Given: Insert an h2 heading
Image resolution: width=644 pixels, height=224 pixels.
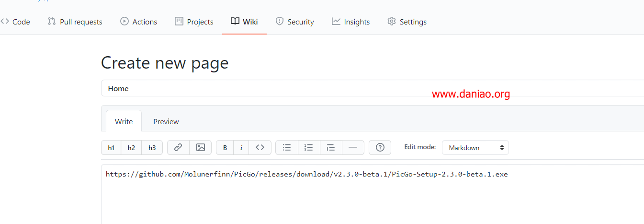Looking at the screenshot, I should tap(131, 148).
